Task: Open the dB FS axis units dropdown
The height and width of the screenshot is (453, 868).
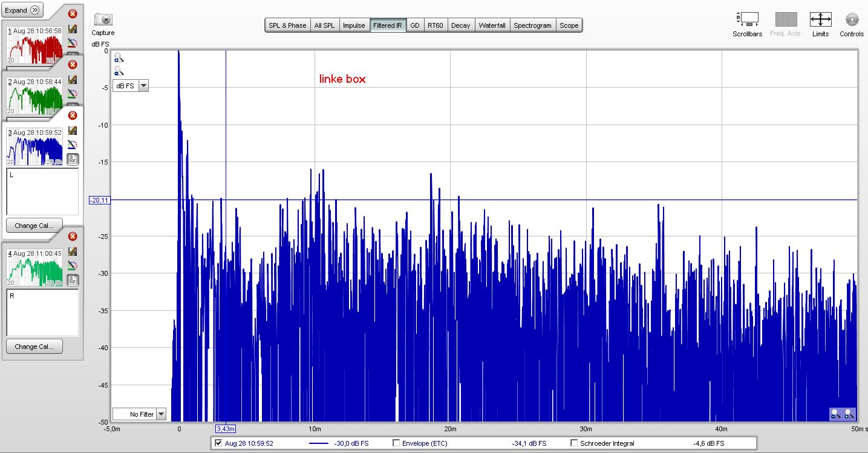Action: point(131,86)
